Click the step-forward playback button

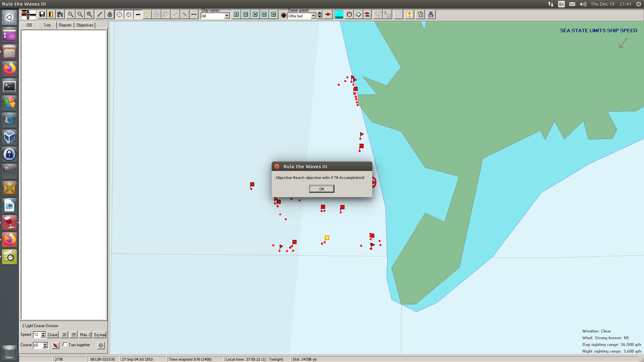[x=255, y=14]
